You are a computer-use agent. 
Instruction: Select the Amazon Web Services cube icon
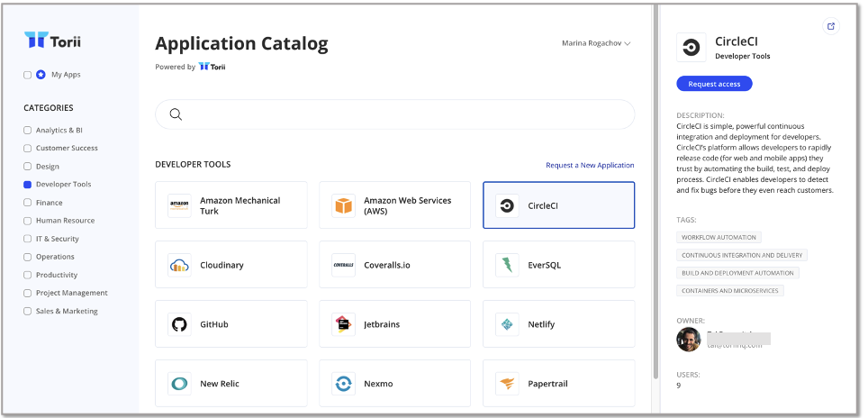click(343, 206)
